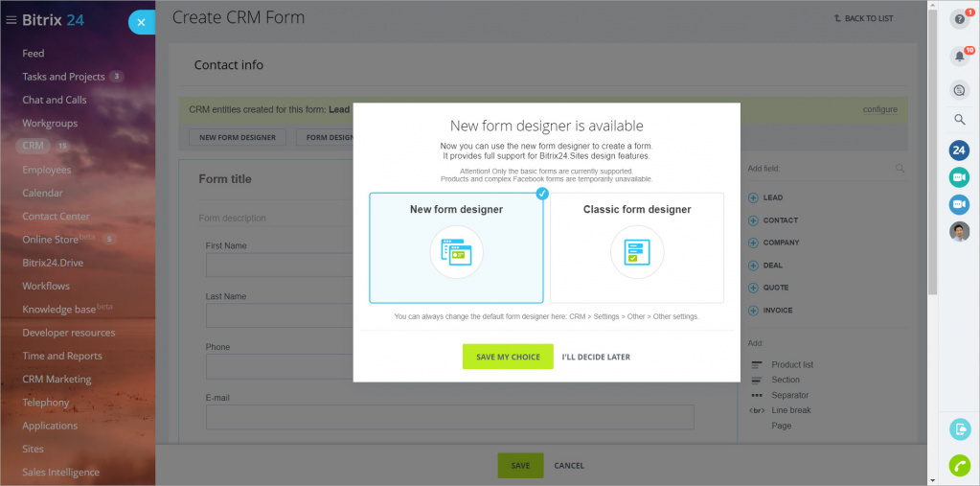Click the New form designer illustration icon
The image size is (980, 486).
[x=456, y=252]
